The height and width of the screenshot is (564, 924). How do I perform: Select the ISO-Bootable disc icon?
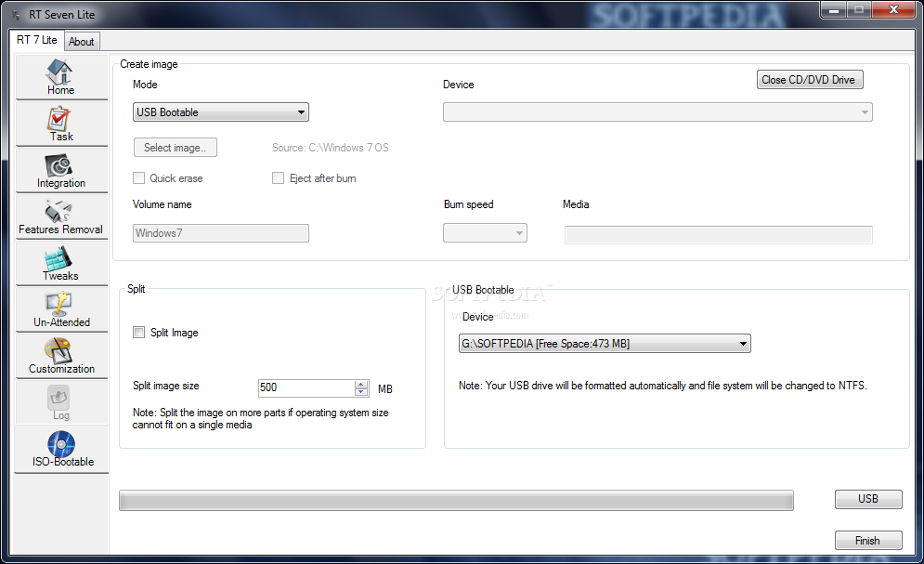pos(61,444)
